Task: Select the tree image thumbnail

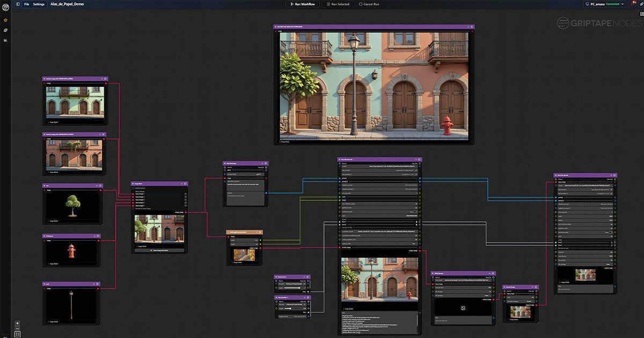Action: click(x=72, y=205)
